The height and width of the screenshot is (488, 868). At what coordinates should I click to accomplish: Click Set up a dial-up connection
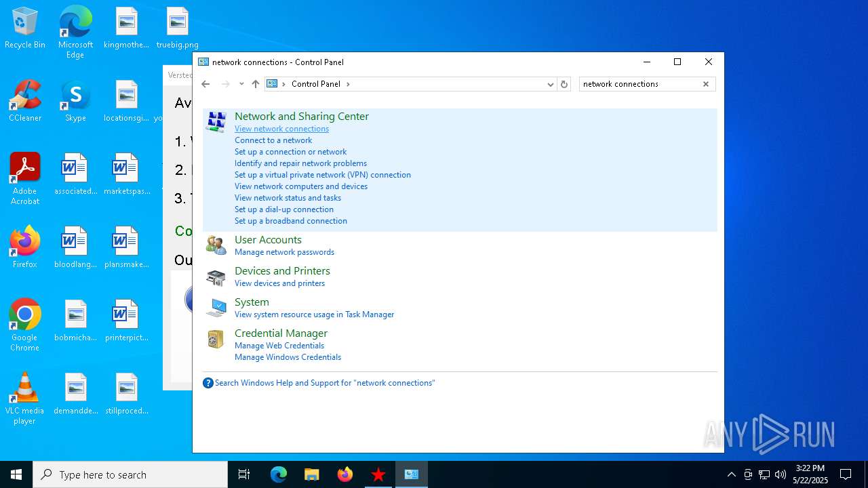tap(284, 209)
